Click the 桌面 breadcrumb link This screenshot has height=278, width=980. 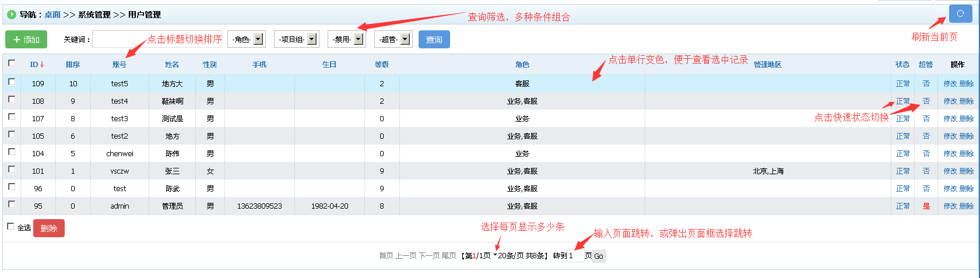(52, 15)
